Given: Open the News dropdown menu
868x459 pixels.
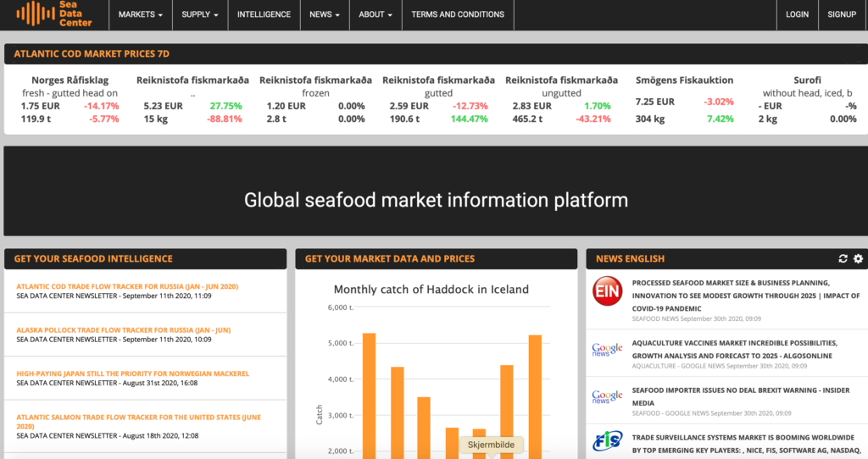Looking at the screenshot, I should [325, 14].
